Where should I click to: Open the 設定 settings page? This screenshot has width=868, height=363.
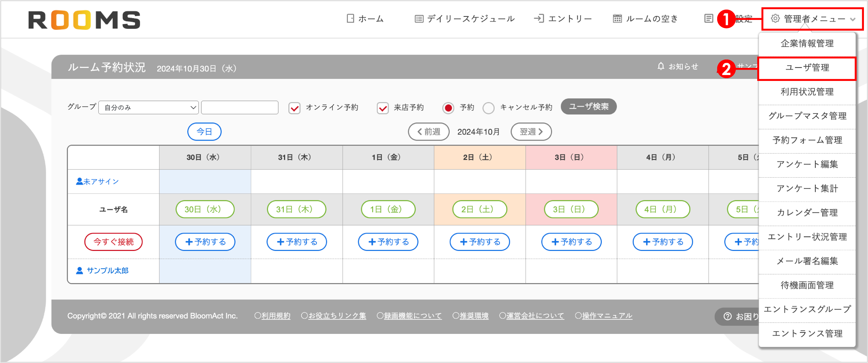tap(746, 19)
